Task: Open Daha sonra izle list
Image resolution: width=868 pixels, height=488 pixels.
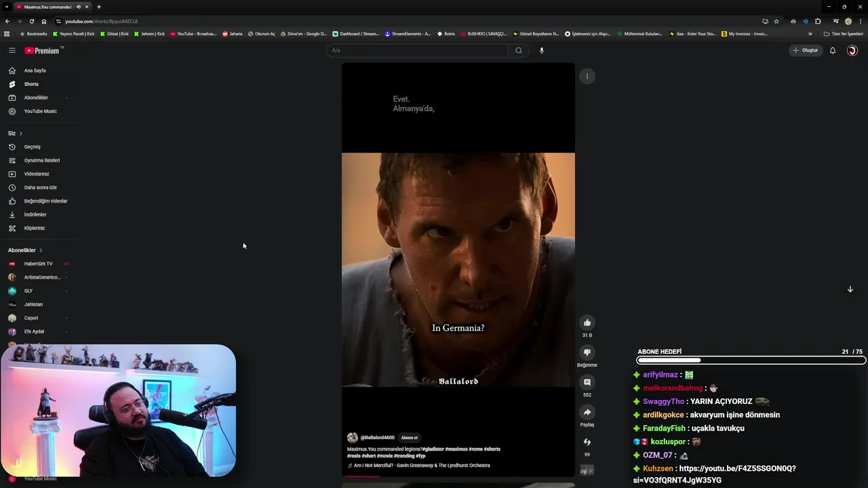Action: [x=41, y=188]
